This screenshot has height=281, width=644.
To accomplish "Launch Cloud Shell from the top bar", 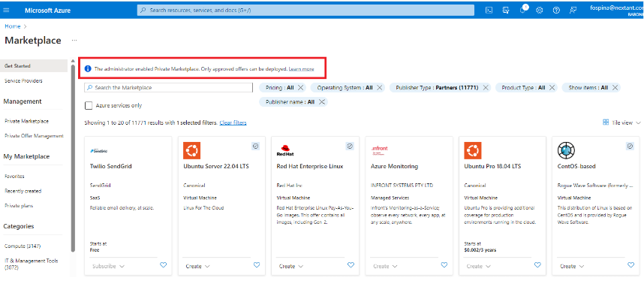I will point(489,11).
